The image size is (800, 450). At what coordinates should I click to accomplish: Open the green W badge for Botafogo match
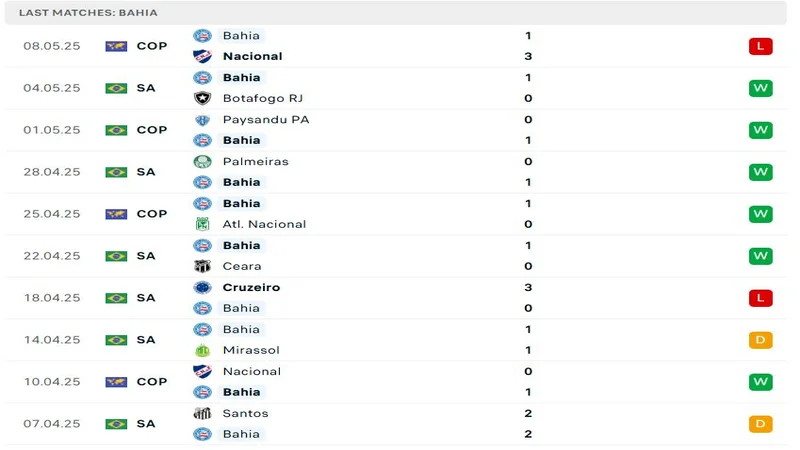tap(760, 88)
